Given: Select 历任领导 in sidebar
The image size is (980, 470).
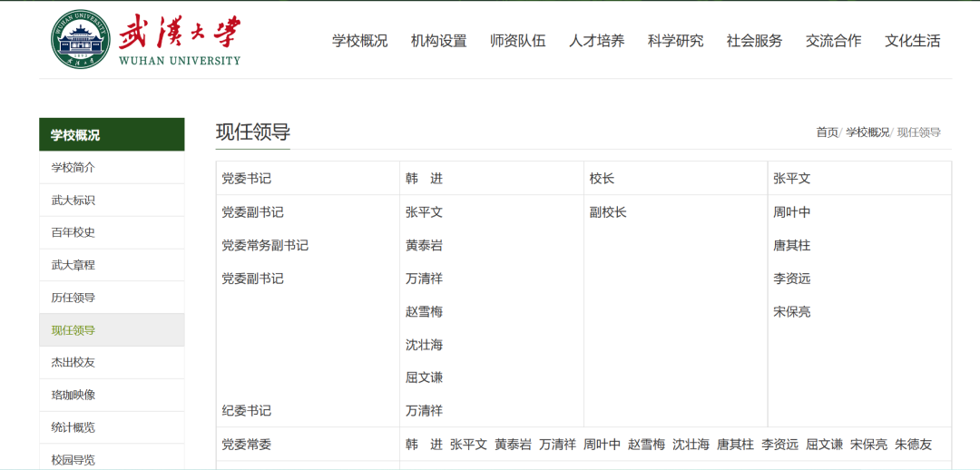Looking at the screenshot, I should coord(112,298).
